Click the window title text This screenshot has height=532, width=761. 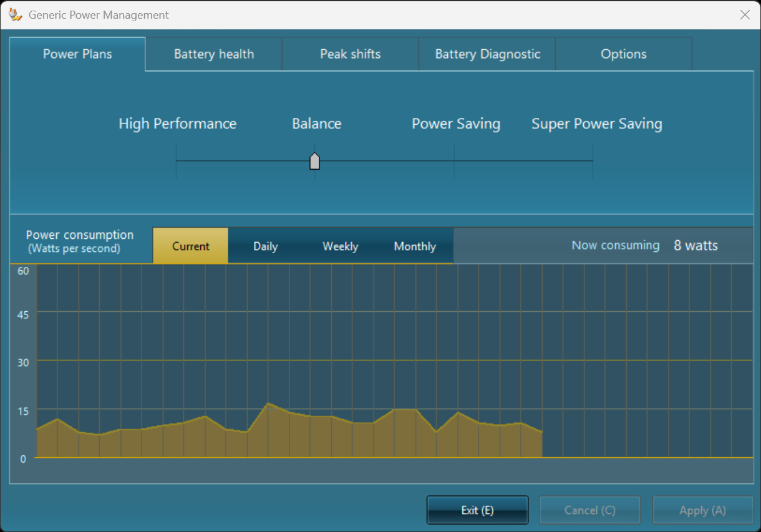point(99,15)
